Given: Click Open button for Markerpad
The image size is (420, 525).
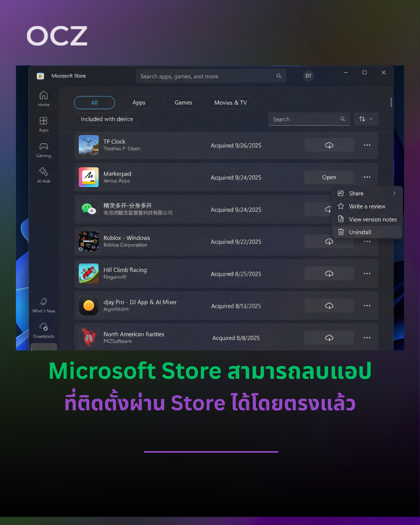Looking at the screenshot, I should (329, 177).
